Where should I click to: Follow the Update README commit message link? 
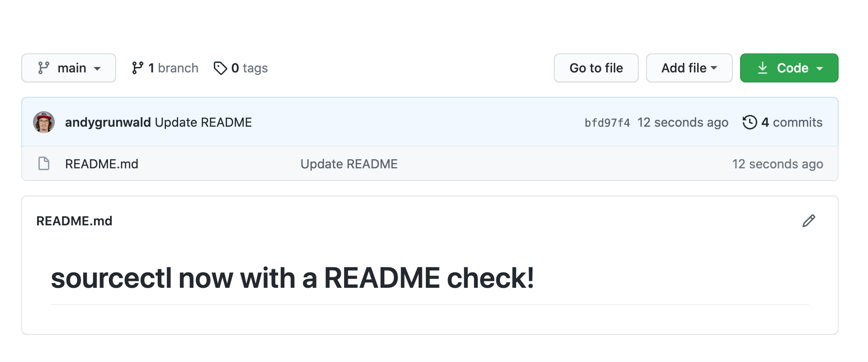click(x=203, y=122)
